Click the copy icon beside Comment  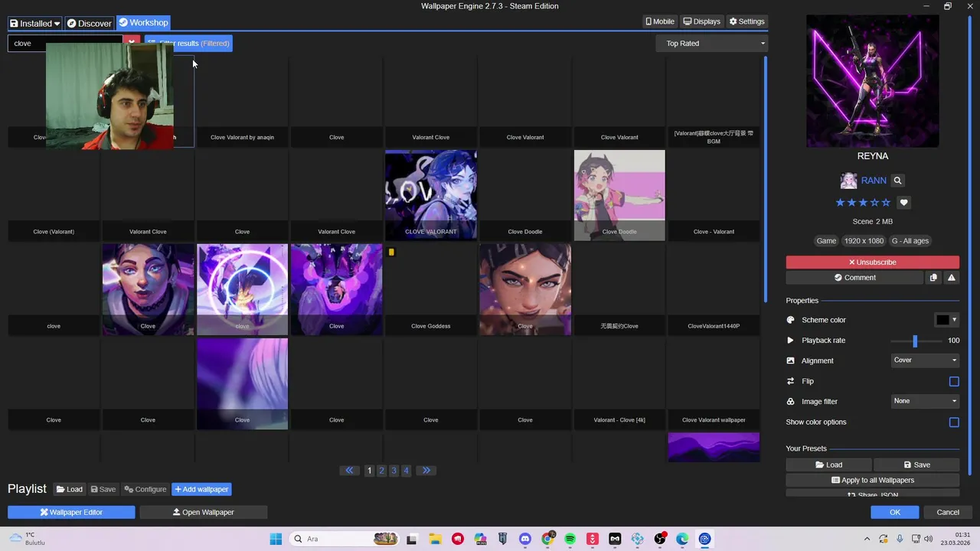(x=933, y=278)
